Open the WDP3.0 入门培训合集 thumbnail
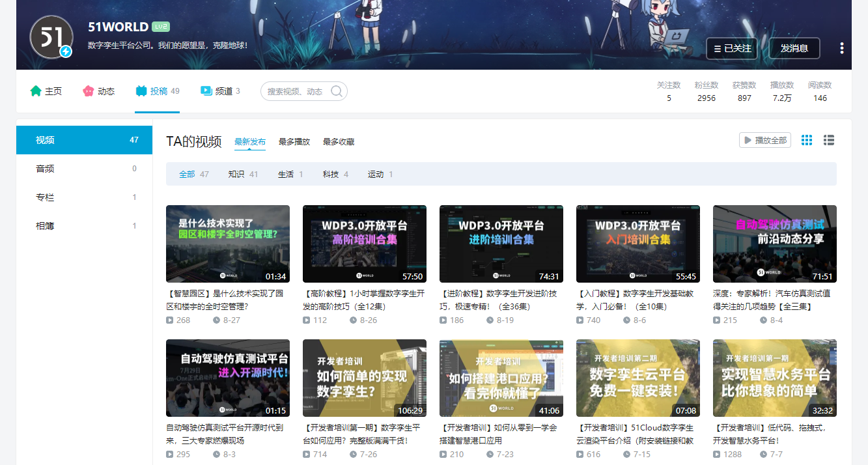This screenshot has height=465, width=868. point(638,244)
